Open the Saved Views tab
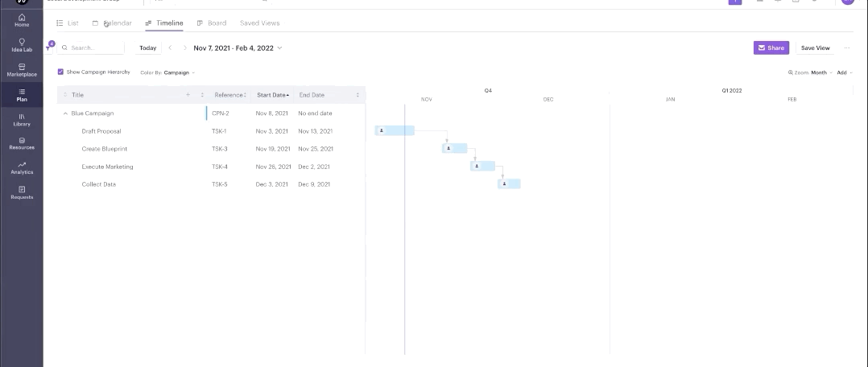868x367 pixels. coord(259,23)
